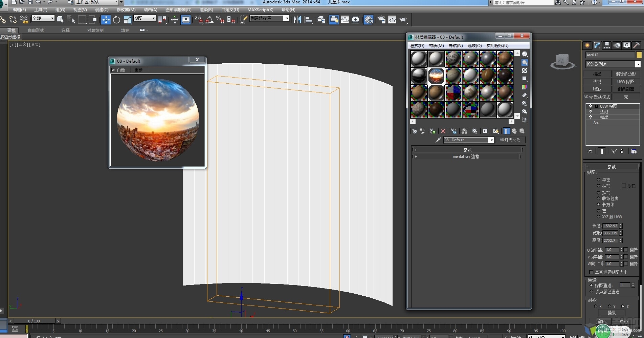Image resolution: width=644 pixels, height=338 pixels.
Task: Click the VR灯光材质 type button
Action: [510, 140]
